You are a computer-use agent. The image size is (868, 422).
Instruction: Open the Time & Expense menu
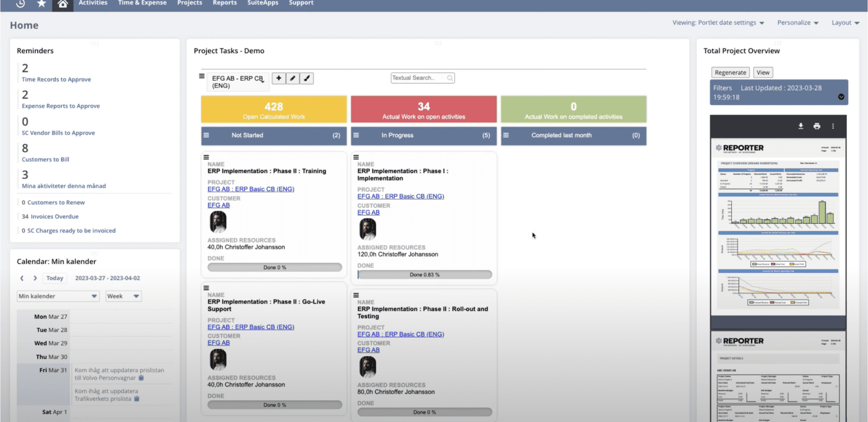(x=142, y=3)
